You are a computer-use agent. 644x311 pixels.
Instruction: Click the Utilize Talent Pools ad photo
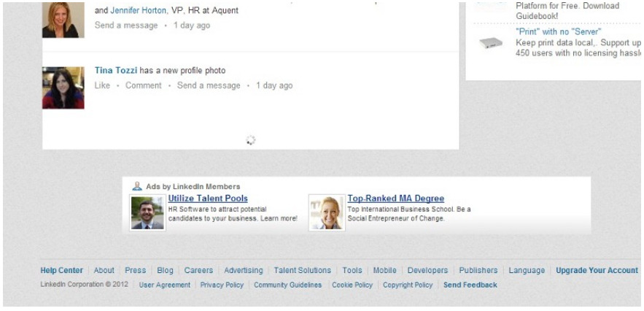pos(147,212)
